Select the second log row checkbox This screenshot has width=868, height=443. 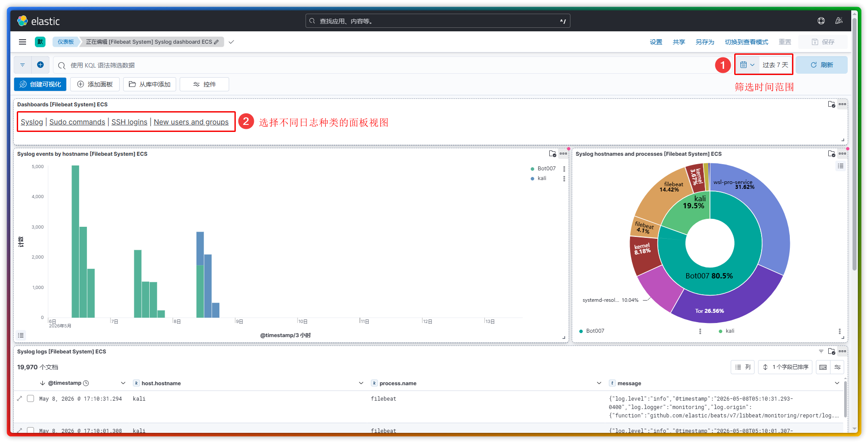pos(30,430)
